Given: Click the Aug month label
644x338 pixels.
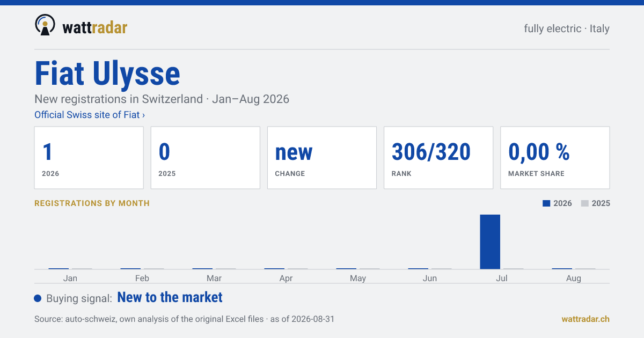Looking at the screenshot, I should [x=574, y=278].
